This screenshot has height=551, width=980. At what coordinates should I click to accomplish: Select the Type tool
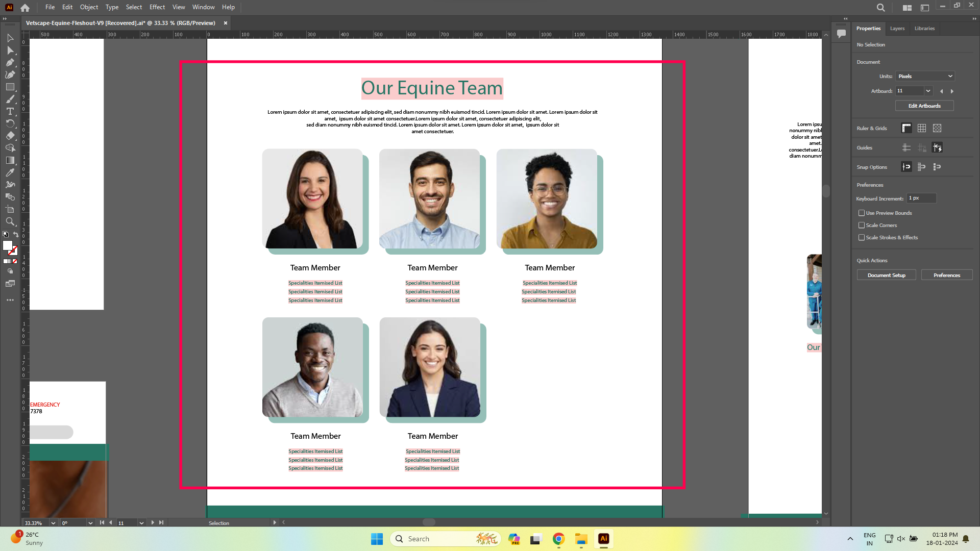pos(10,111)
